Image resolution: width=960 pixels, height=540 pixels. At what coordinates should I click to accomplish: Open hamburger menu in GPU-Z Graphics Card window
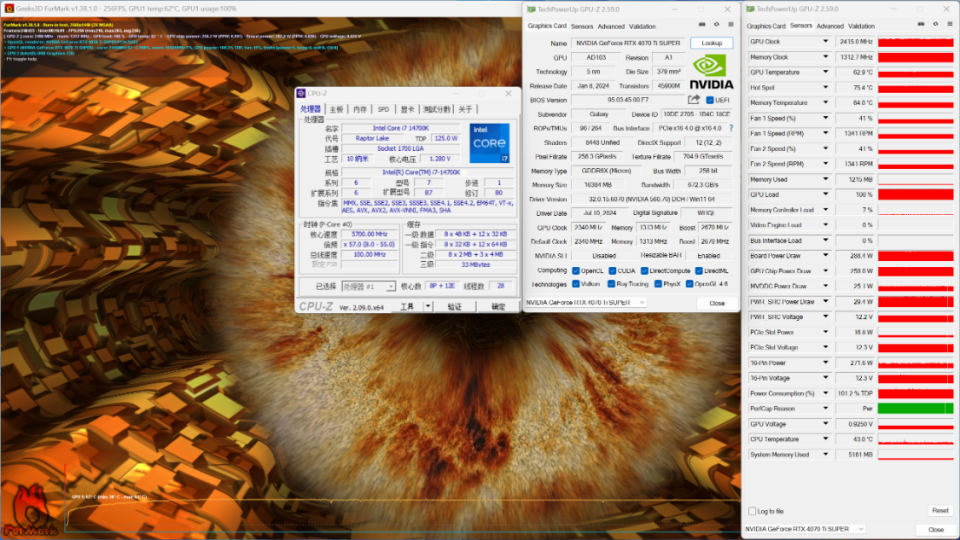pyautogui.click(x=730, y=24)
